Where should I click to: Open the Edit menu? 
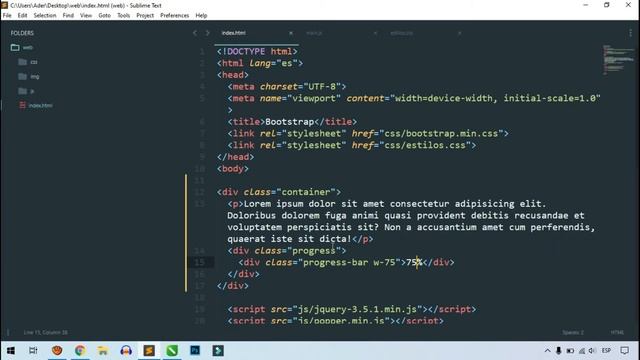click(x=22, y=16)
